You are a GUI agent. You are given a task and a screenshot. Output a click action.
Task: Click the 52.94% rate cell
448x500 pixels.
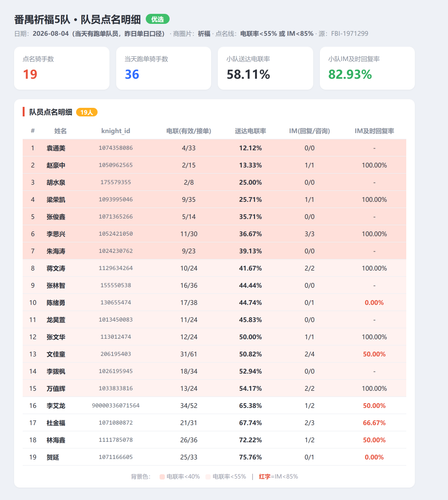[x=250, y=371]
